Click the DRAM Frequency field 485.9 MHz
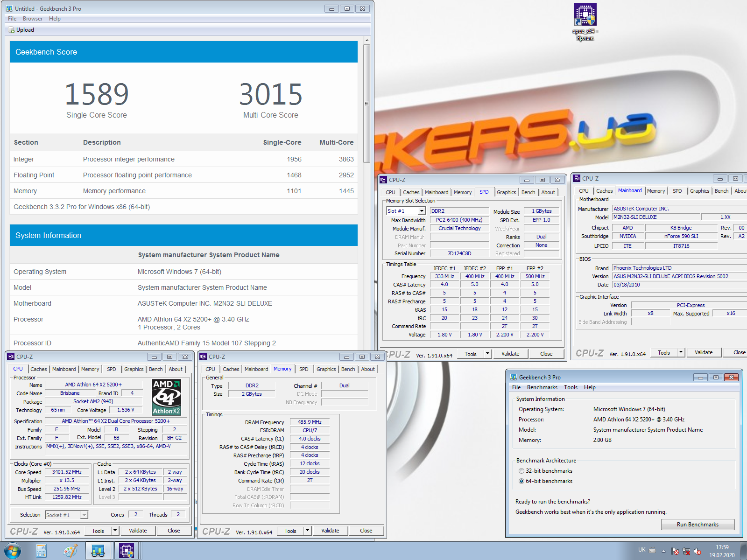 coord(310,422)
